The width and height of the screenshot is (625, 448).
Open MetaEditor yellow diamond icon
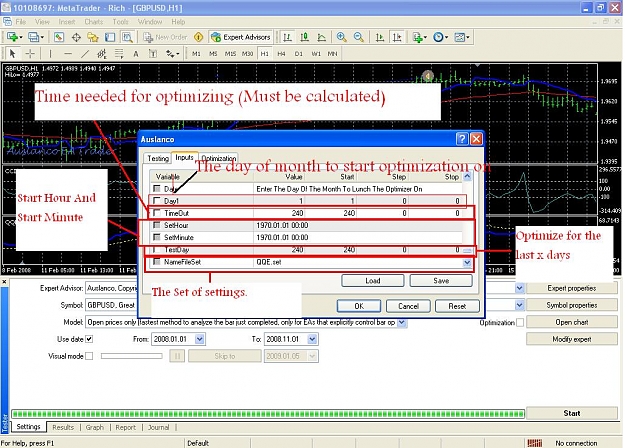(x=198, y=37)
